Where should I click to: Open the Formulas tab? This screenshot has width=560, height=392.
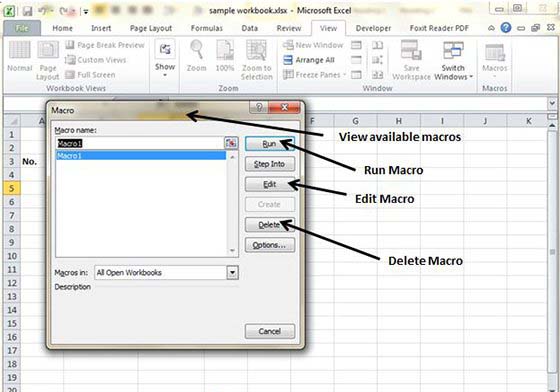pyautogui.click(x=207, y=28)
